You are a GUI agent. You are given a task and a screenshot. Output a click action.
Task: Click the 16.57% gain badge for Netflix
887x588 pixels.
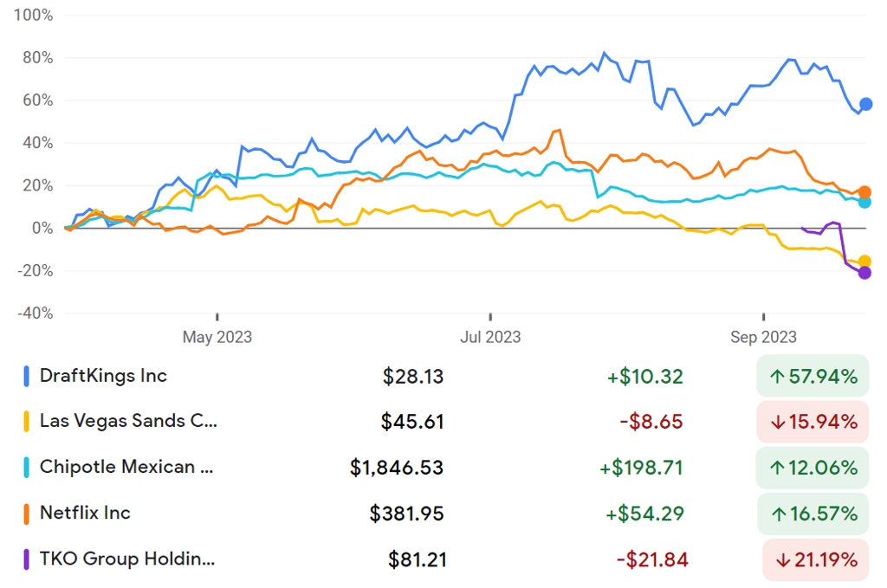click(x=813, y=514)
